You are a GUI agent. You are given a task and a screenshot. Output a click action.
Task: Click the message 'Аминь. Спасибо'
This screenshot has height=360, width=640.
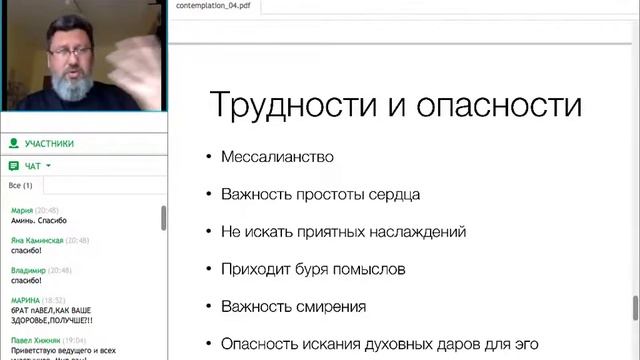(39, 220)
